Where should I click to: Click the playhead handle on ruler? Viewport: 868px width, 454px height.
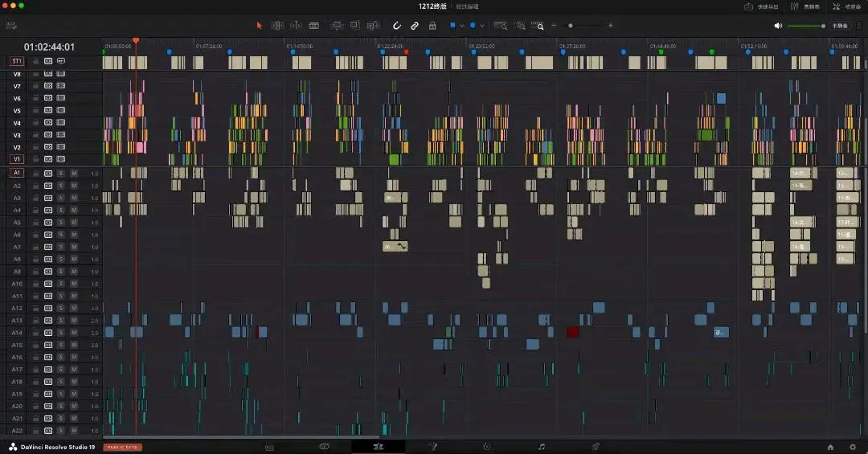pos(136,40)
